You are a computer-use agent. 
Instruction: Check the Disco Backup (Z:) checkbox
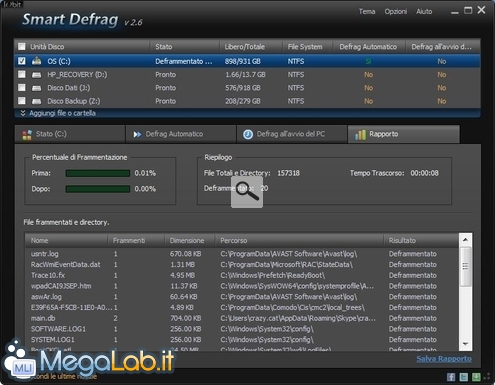tap(22, 101)
